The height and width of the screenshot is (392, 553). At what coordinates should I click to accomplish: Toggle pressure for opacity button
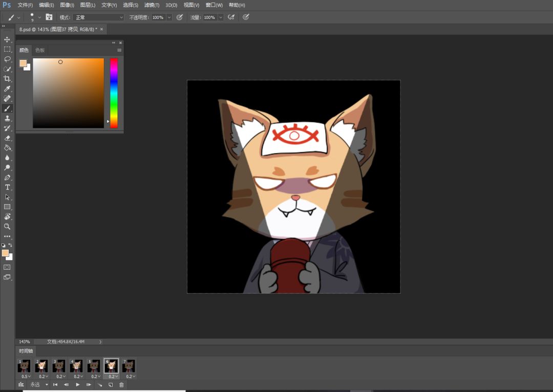point(180,17)
